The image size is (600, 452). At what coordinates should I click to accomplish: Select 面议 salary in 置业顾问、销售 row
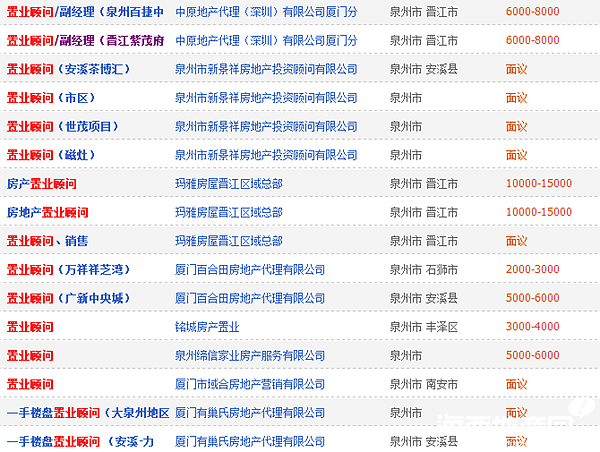pos(517,241)
